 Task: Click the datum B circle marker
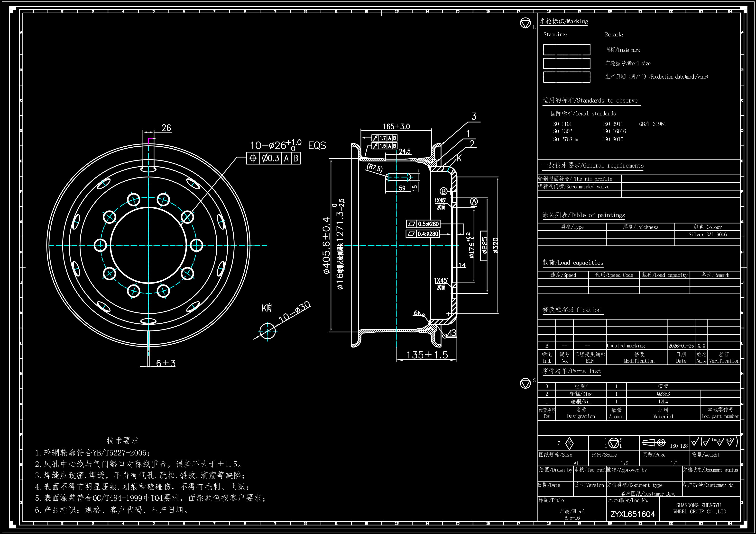[x=443, y=191]
